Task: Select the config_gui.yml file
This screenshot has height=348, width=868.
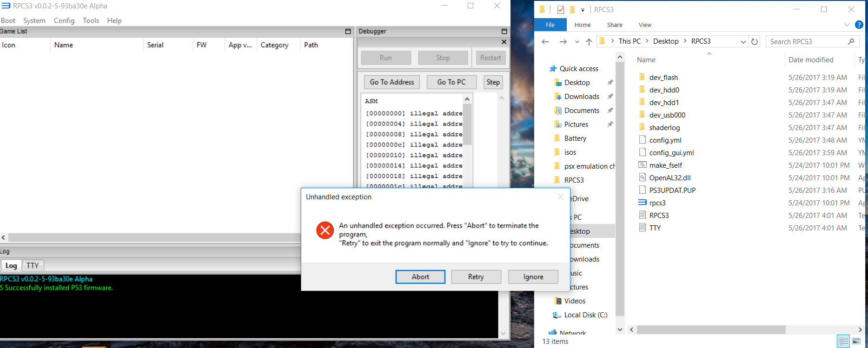Action: 671,152
